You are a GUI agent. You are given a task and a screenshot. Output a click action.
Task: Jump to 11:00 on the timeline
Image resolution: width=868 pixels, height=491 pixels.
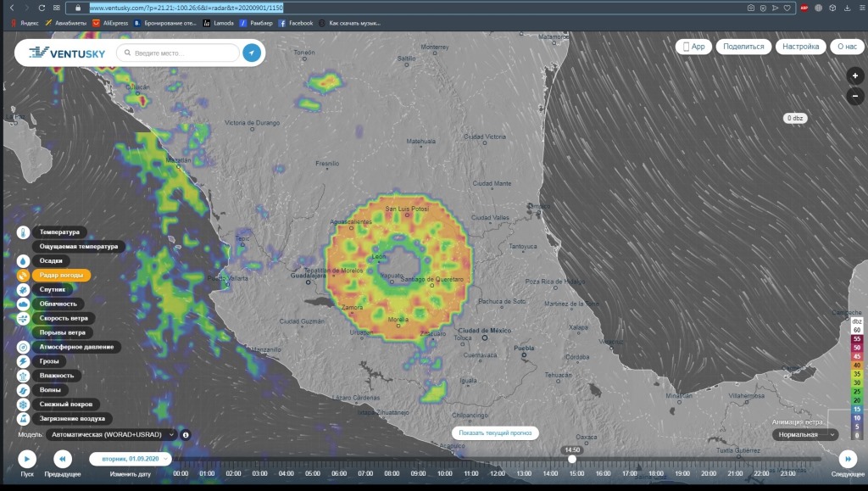pos(471,473)
